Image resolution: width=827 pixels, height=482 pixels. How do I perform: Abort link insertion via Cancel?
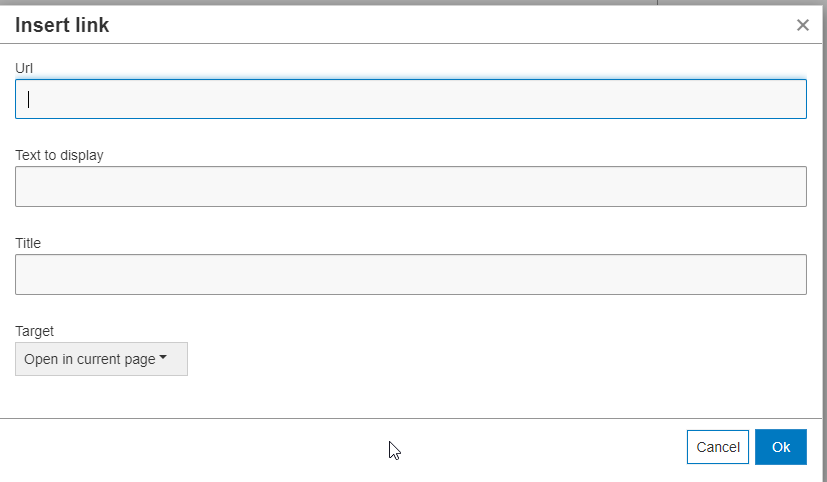tap(717, 447)
